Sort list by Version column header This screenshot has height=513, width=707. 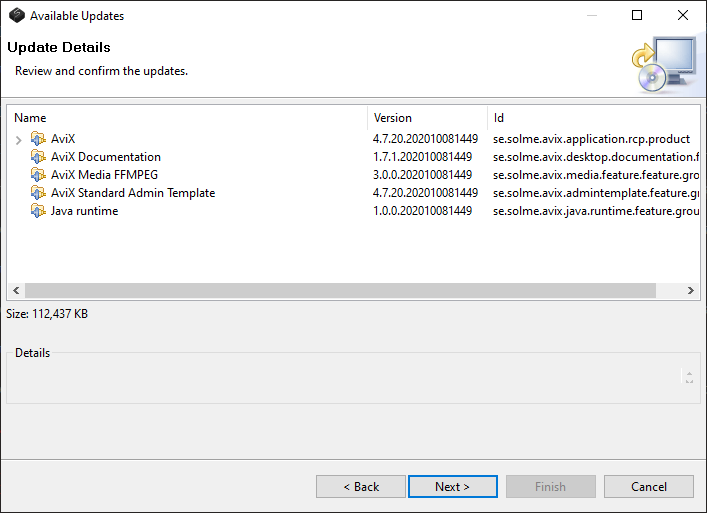point(427,118)
